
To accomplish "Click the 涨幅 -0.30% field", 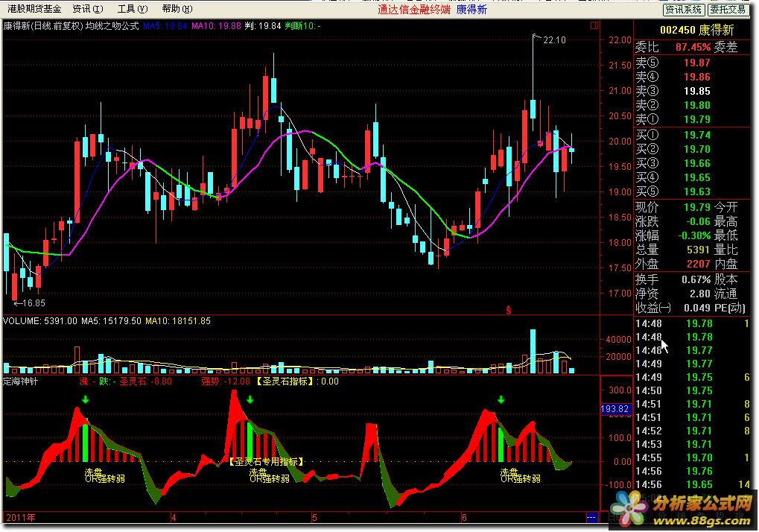I will pyautogui.click(x=673, y=235).
